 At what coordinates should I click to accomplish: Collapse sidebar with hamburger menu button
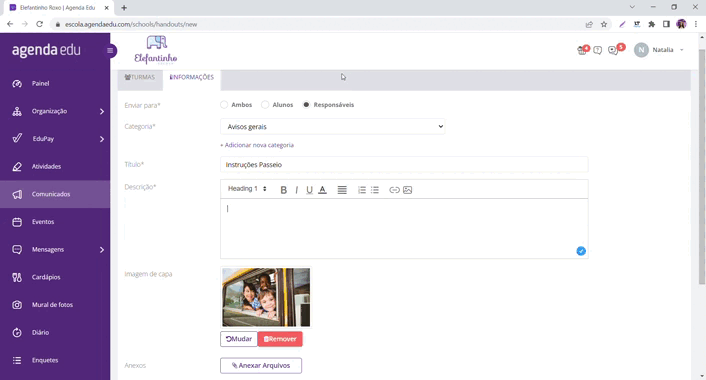point(110,50)
